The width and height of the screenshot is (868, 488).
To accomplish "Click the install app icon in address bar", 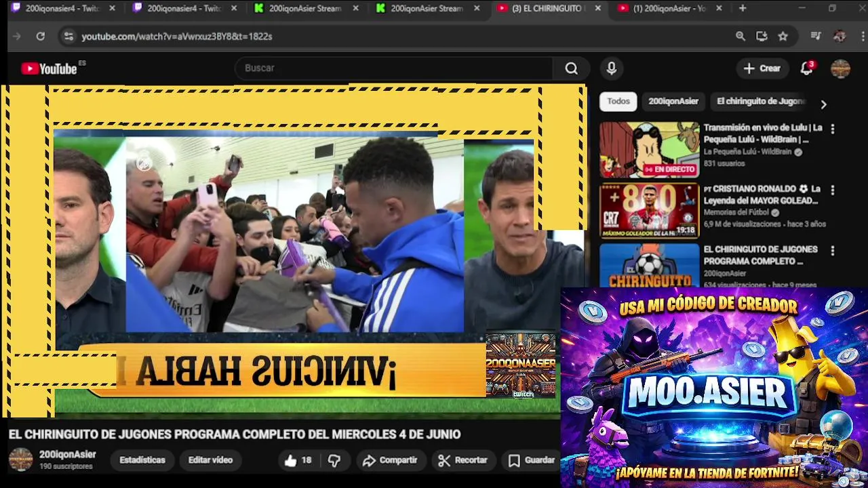I will point(762,37).
